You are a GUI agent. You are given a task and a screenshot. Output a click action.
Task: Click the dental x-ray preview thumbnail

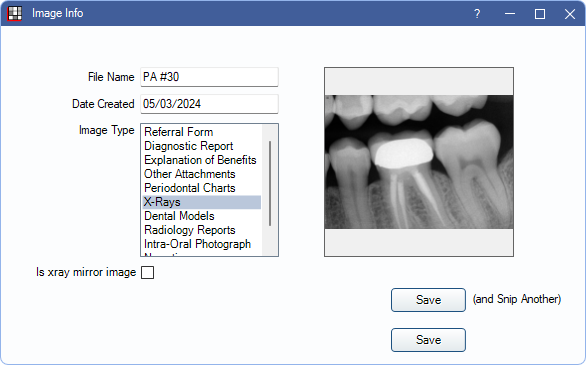(x=419, y=162)
